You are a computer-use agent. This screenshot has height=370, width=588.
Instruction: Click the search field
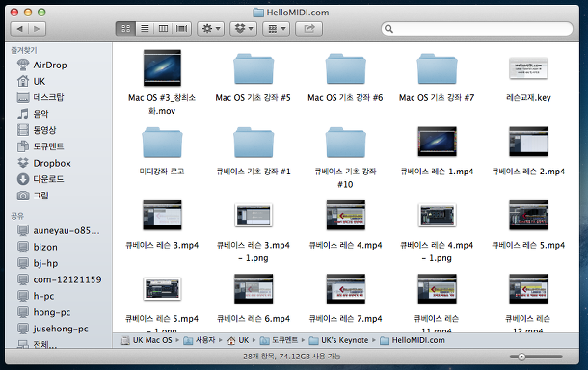[477, 29]
